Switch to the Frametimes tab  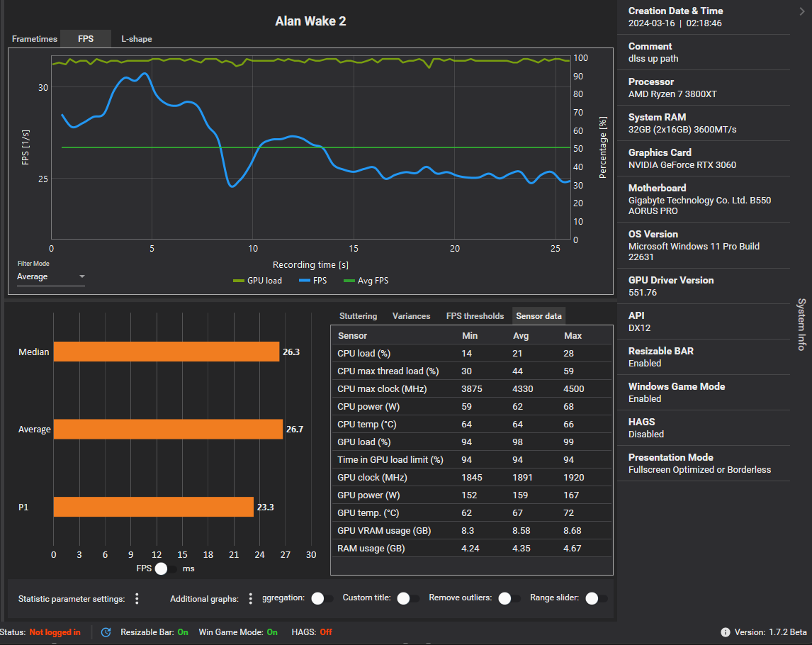click(35, 39)
